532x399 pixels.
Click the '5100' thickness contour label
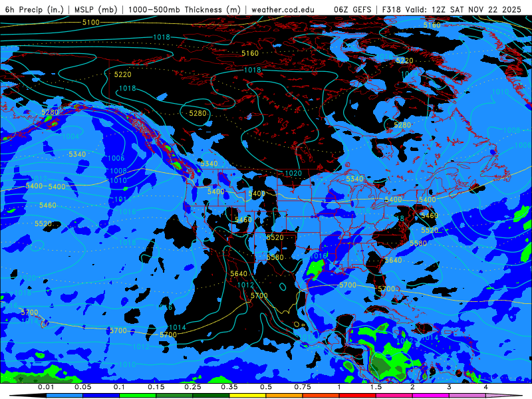pos(91,23)
